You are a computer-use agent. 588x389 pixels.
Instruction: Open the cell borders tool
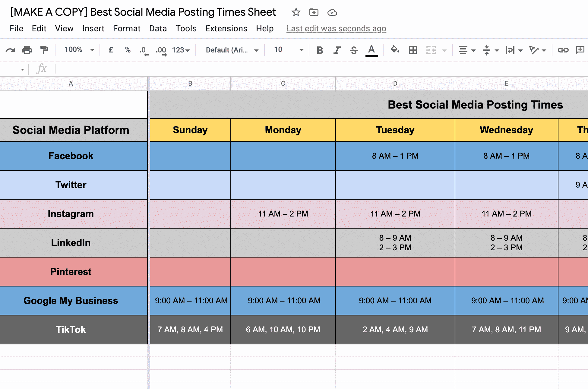pyautogui.click(x=413, y=50)
